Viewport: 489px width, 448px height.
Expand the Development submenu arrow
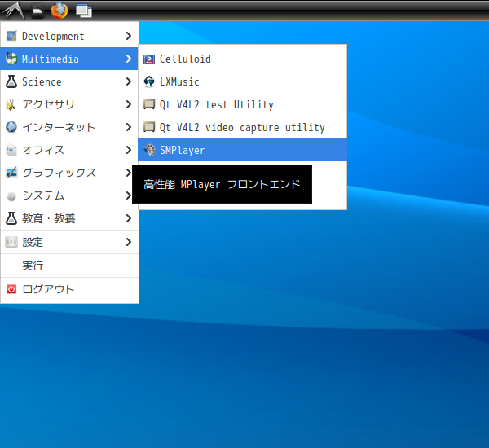(129, 36)
